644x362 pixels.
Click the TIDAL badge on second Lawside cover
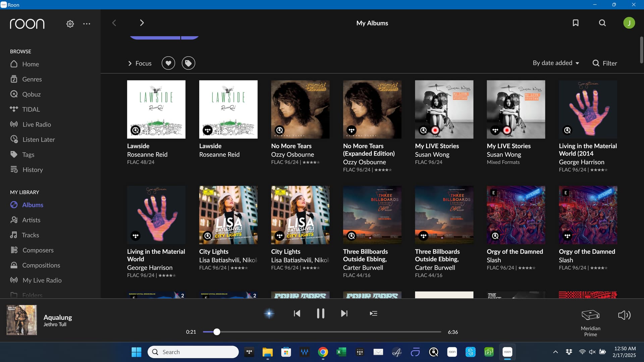208,130
